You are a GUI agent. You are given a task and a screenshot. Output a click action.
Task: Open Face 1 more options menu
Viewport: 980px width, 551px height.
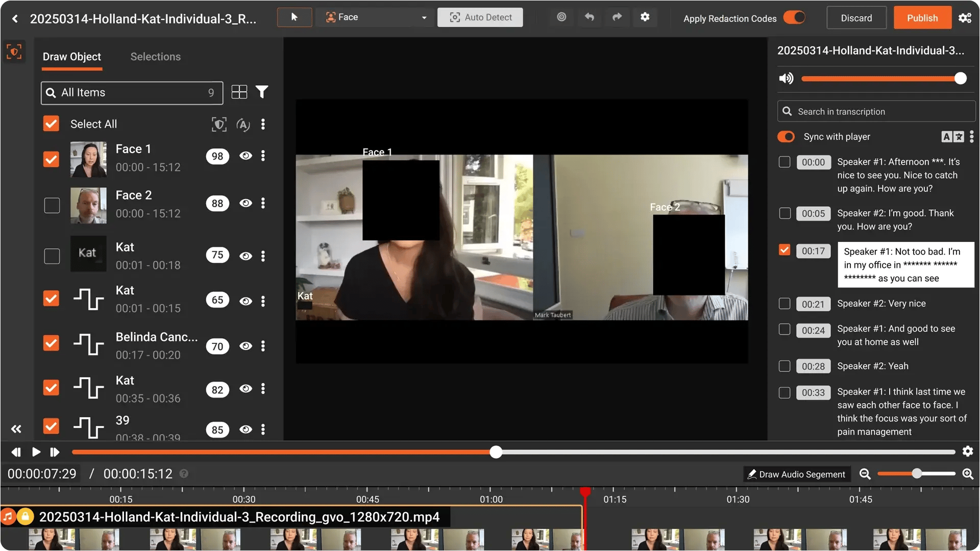tap(263, 156)
